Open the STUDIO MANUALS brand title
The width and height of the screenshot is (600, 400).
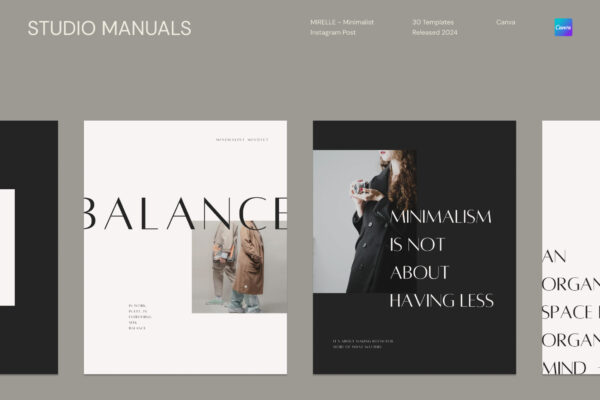click(109, 28)
